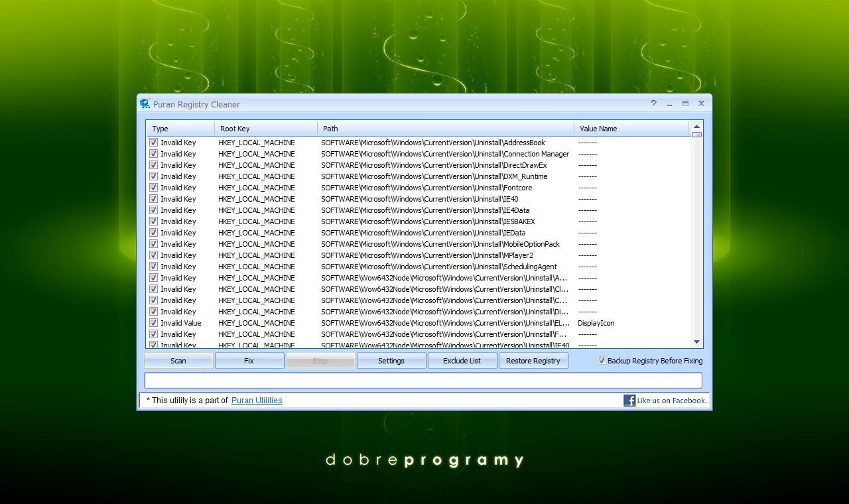The width and height of the screenshot is (849, 504).
Task: Toggle the MPlayer2 entry checkbox
Action: tap(153, 255)
